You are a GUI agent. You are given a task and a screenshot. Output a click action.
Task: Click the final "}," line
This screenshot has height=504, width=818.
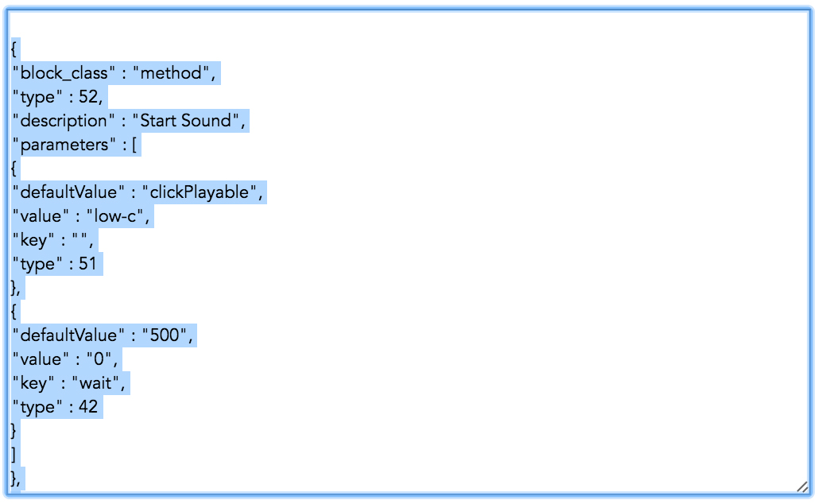[x=16, y=479]
